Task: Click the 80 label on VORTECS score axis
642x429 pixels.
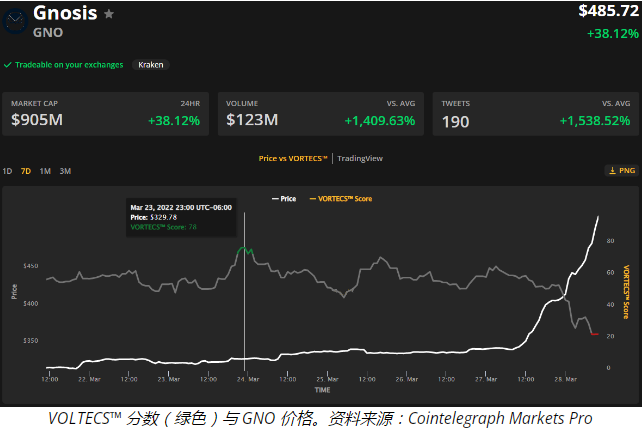Action: coord(610,241)
